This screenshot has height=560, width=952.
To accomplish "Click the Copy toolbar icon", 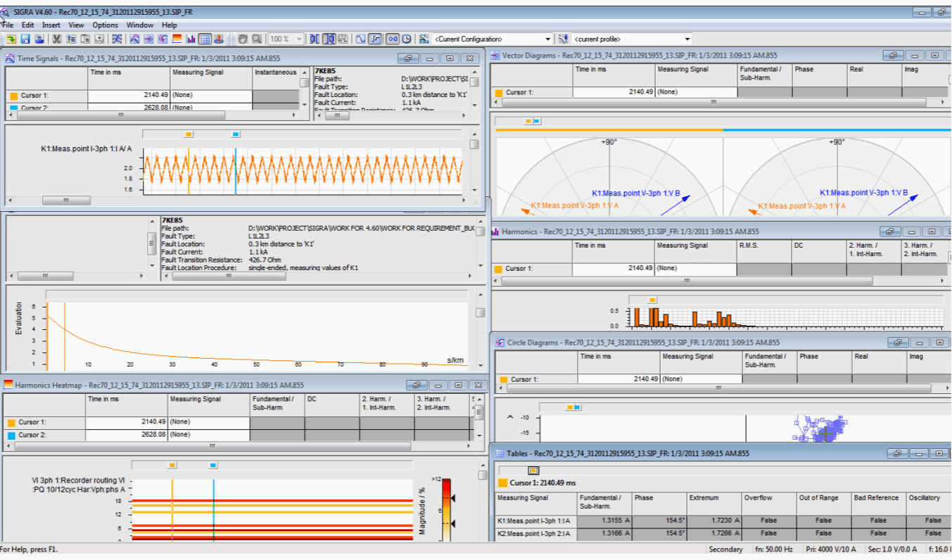I will pos(71,39).
